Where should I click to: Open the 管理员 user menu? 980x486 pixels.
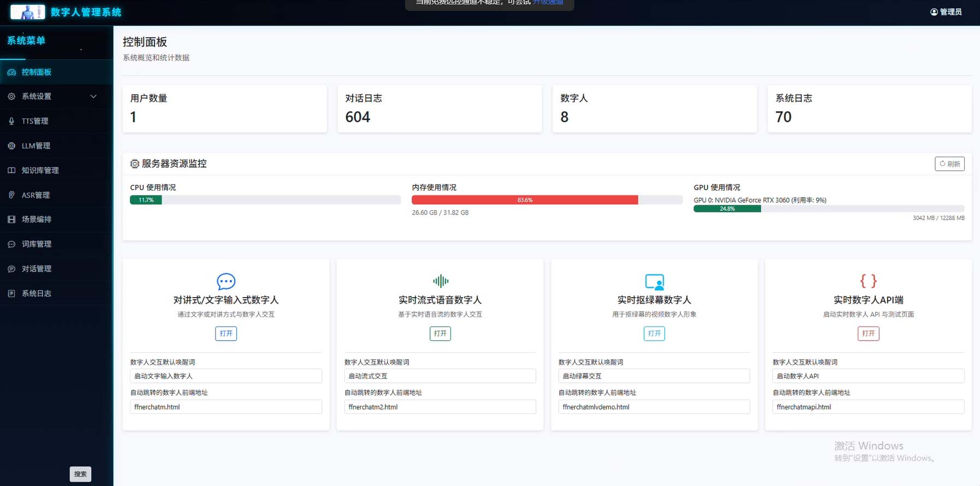coord(946,12)
